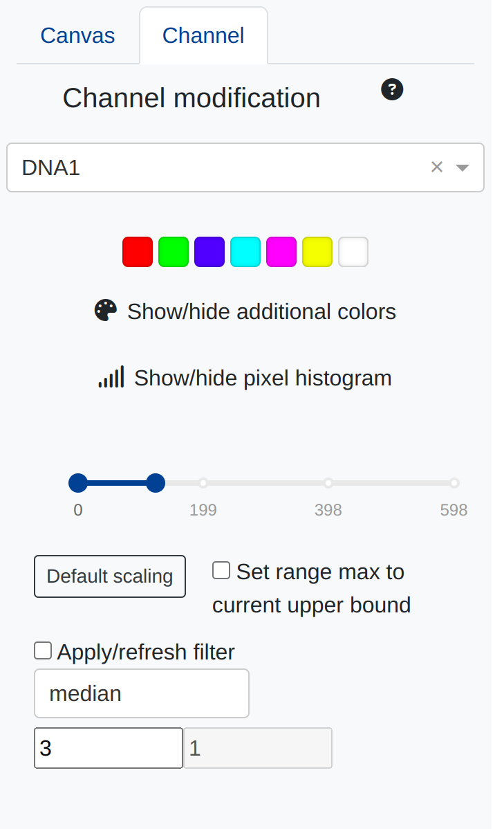The image size is (504, 829).
Task: Select the cyan color swatch
Action: click(x=245, y=252)
